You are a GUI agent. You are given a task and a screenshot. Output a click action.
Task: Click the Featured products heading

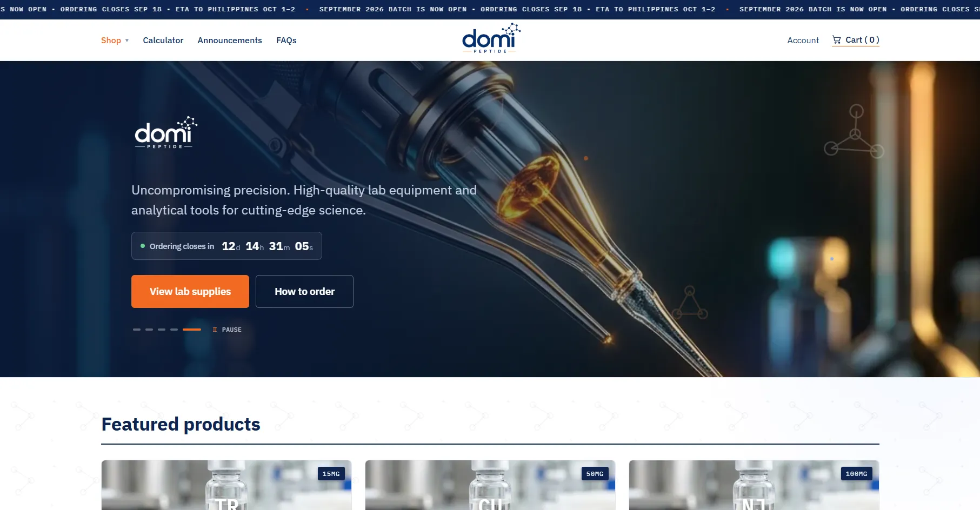click(x=181, y=425)
